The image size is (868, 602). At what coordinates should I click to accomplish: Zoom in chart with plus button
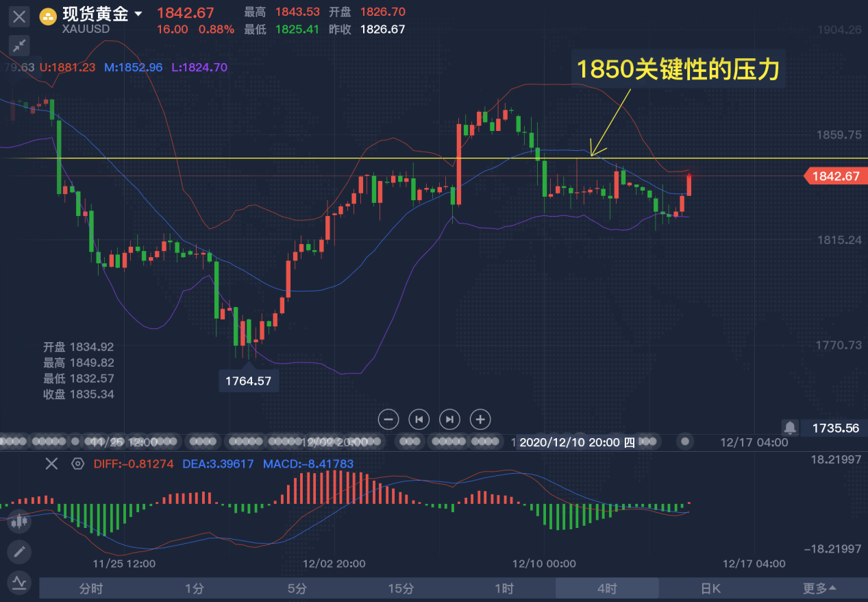480,419
